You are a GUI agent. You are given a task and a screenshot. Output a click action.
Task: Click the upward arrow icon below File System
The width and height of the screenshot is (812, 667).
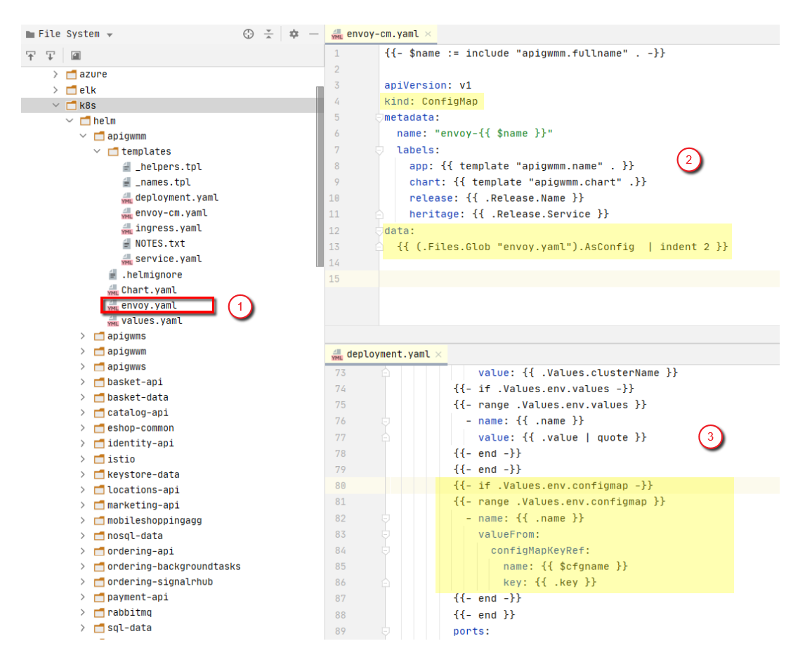(x=31, y=56)
